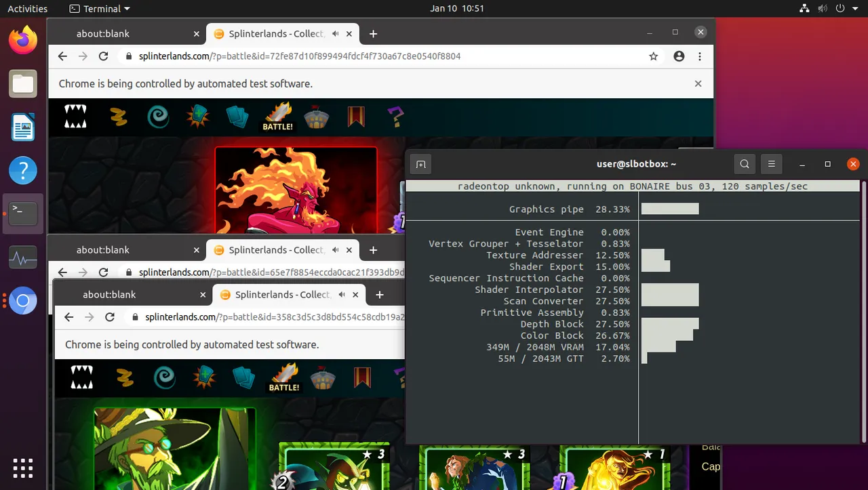868x490 pixels.
Task: Bookmark page with star in the 72fe87 window
Action: (654, 56)
